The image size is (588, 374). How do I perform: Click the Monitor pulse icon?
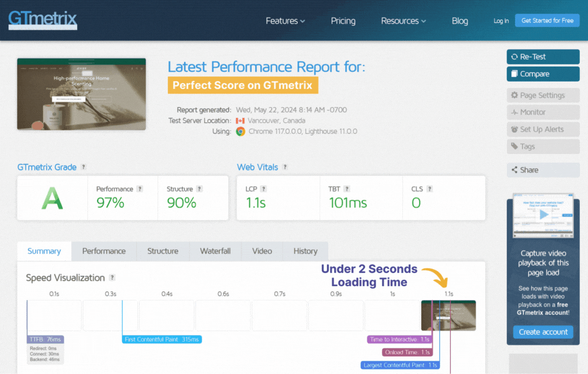click(x=514, y=112)
